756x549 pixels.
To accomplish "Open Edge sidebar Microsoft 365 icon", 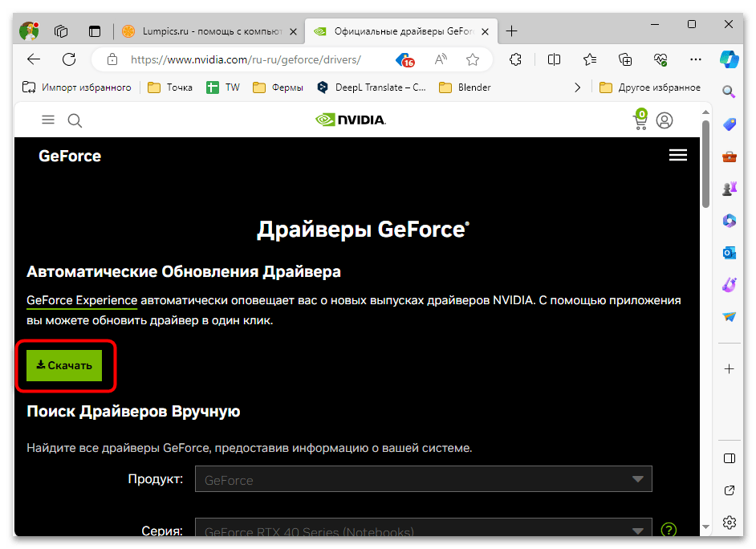I will click(729, 221).
